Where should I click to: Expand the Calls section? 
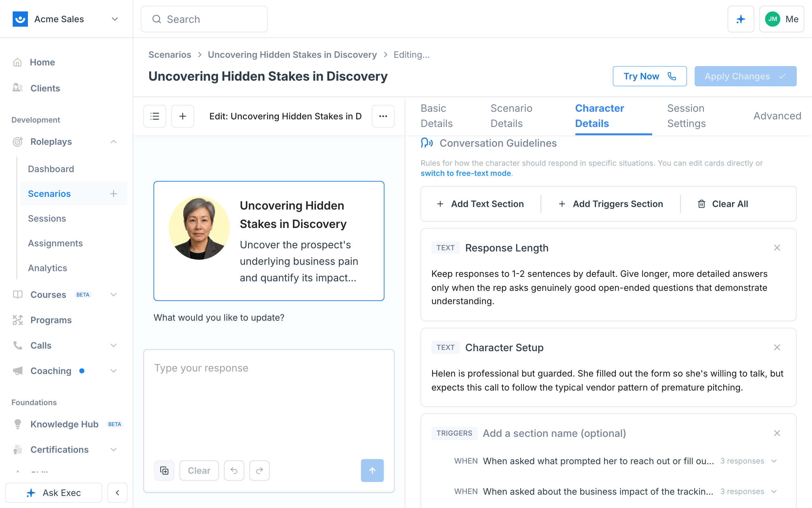coord(114,345)
